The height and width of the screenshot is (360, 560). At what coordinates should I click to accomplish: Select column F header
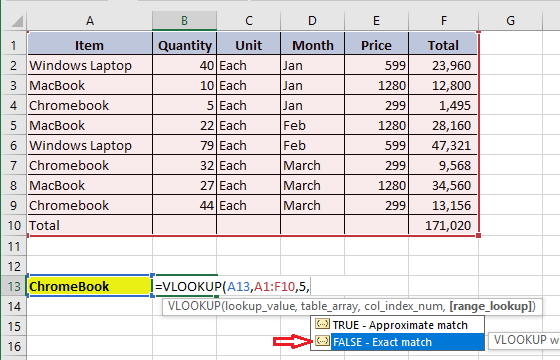443,20
